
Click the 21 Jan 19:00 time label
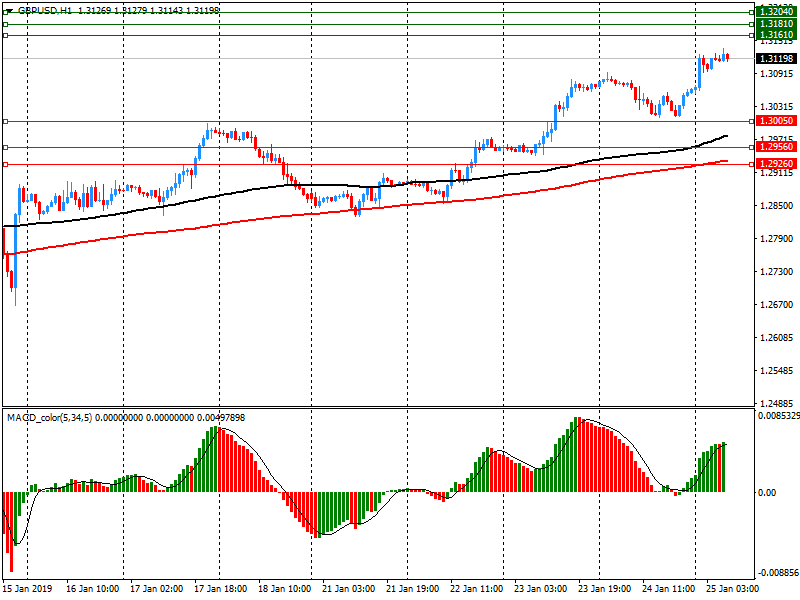pyautogui.click(x=412, y=588)
